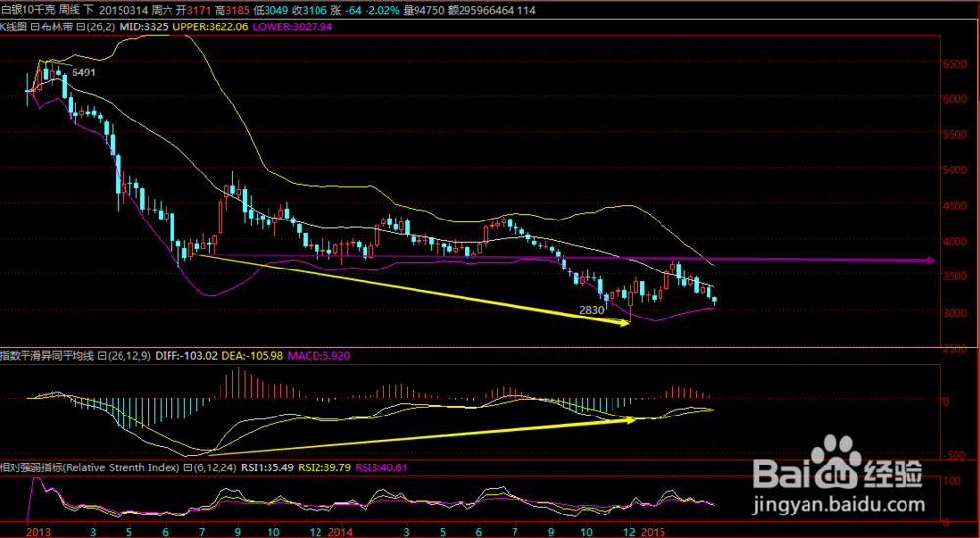Click the 6500 price axis label
This screenshot has width=980, height=538.
955,64
